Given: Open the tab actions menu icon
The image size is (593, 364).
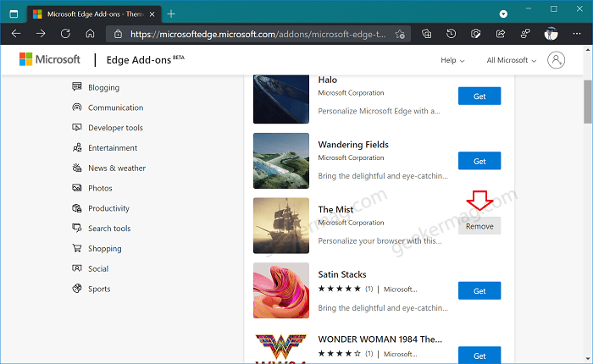Looking at the screenshot, I should 14,14.
